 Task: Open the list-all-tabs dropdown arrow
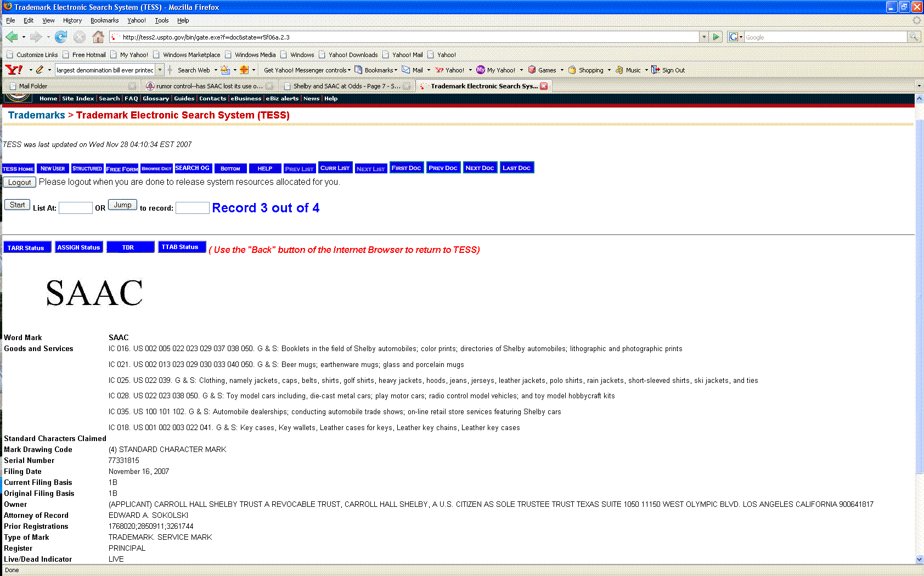(x=919, y=86)
